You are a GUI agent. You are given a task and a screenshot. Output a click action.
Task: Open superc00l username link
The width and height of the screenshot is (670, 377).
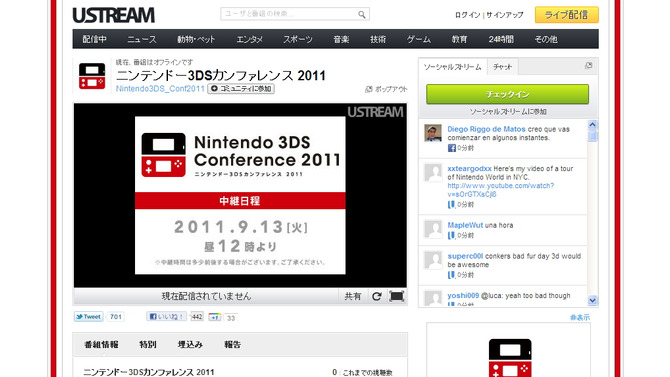[465, 256]
